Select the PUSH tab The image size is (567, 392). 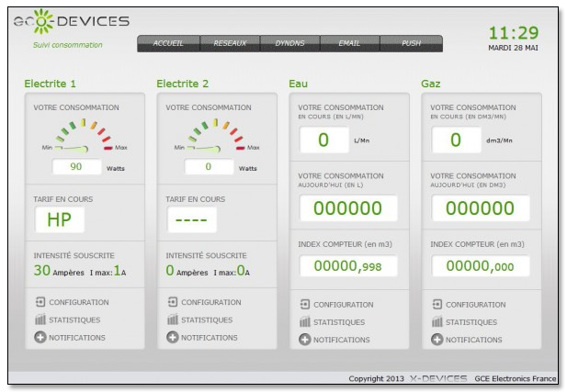tap(411, 42)
